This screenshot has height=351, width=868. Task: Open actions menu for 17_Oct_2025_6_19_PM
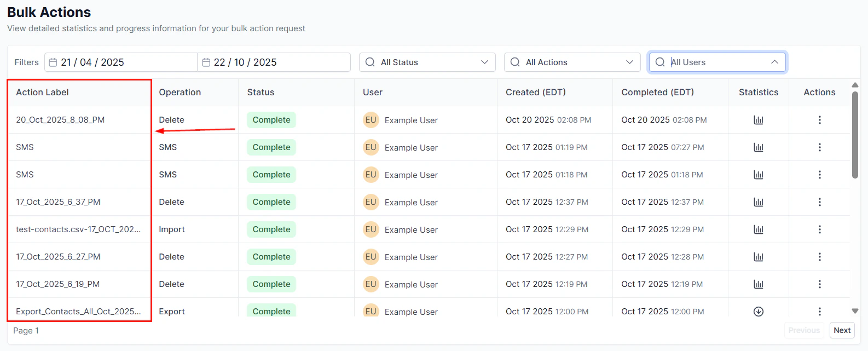pyautogui.click(x=819, y=284)
